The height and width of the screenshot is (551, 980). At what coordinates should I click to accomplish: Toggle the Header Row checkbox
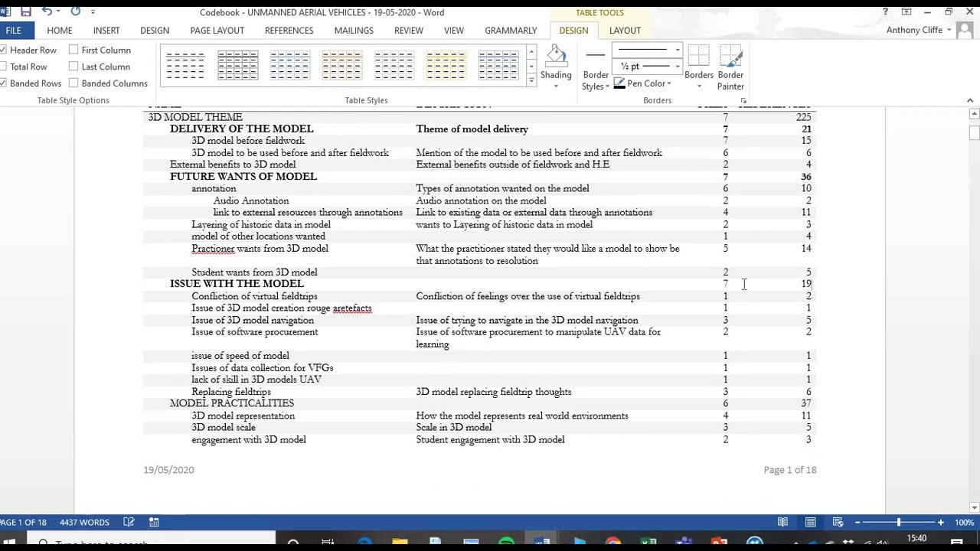4,50
